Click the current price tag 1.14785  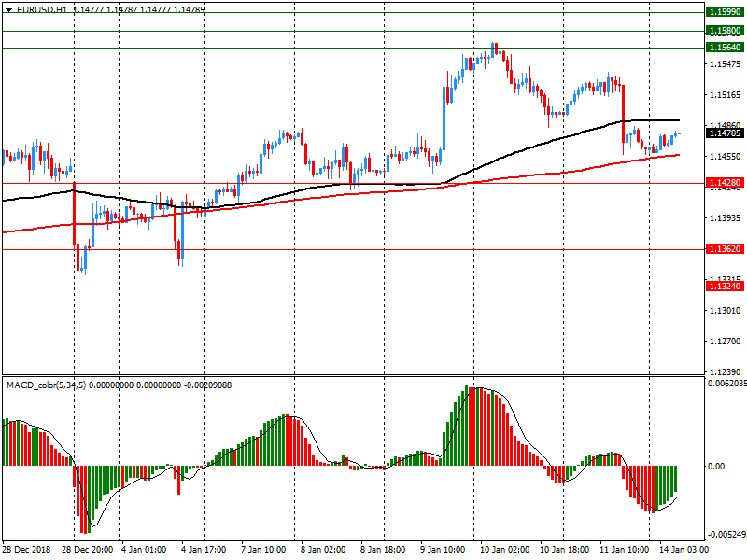click(725, 133)
